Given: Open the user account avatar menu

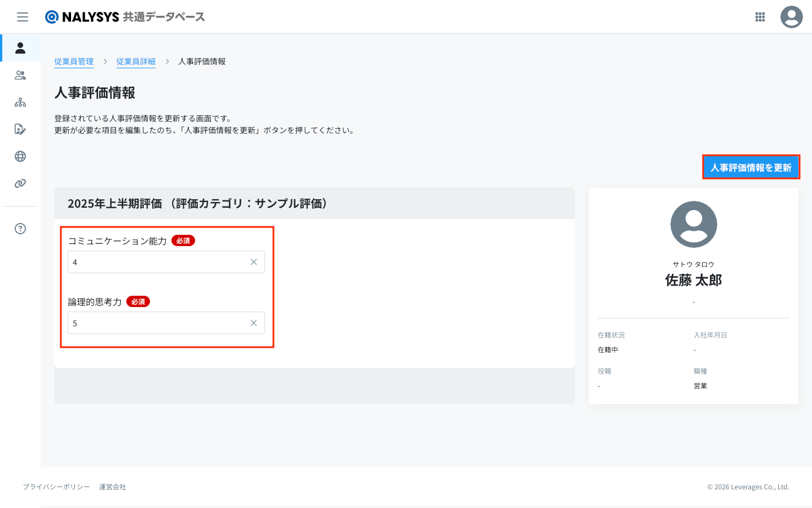Looking at the screenshot, I should [791, 17].
